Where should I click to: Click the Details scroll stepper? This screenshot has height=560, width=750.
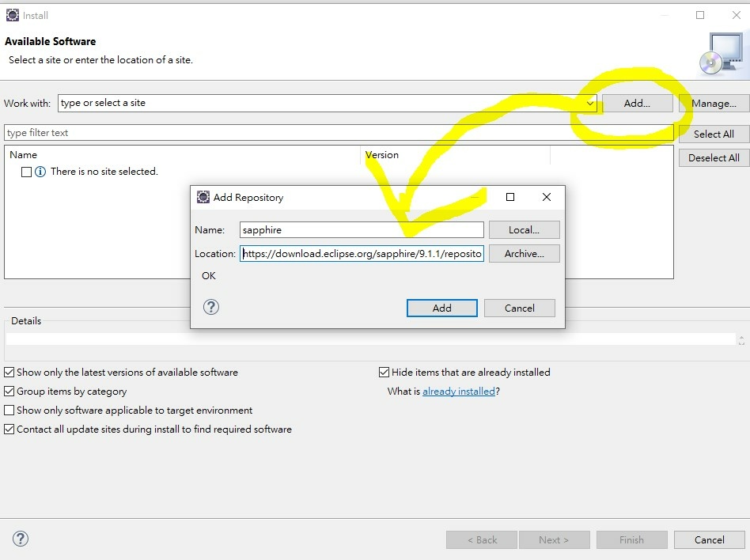coord(741,340)
